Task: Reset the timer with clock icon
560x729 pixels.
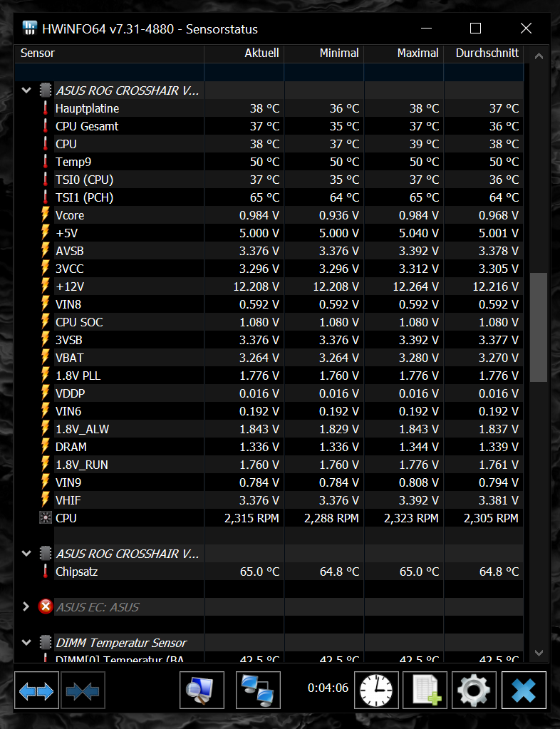Action: 376,691
